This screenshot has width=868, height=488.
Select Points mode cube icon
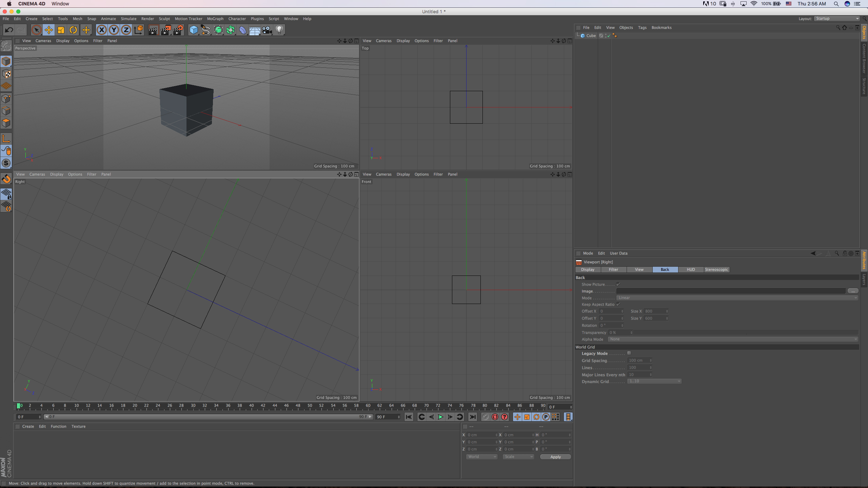6,99
